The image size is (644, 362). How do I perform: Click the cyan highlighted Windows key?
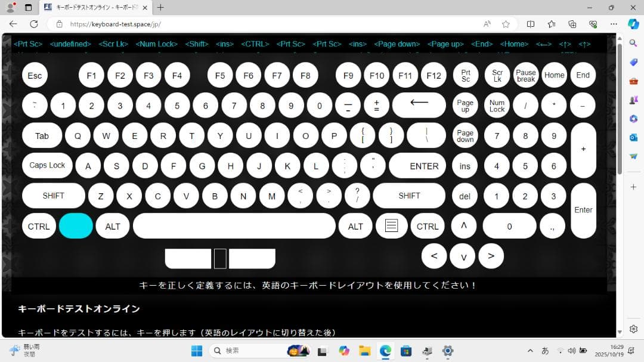coord(76,226)
